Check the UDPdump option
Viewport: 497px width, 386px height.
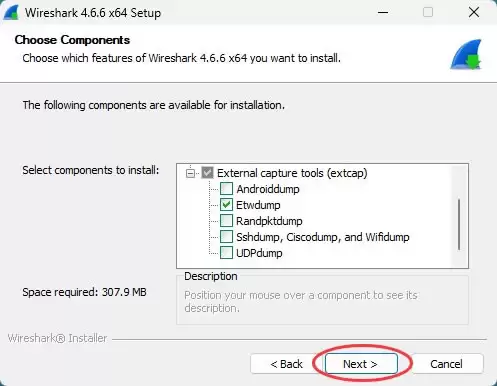tap(226, 253)
